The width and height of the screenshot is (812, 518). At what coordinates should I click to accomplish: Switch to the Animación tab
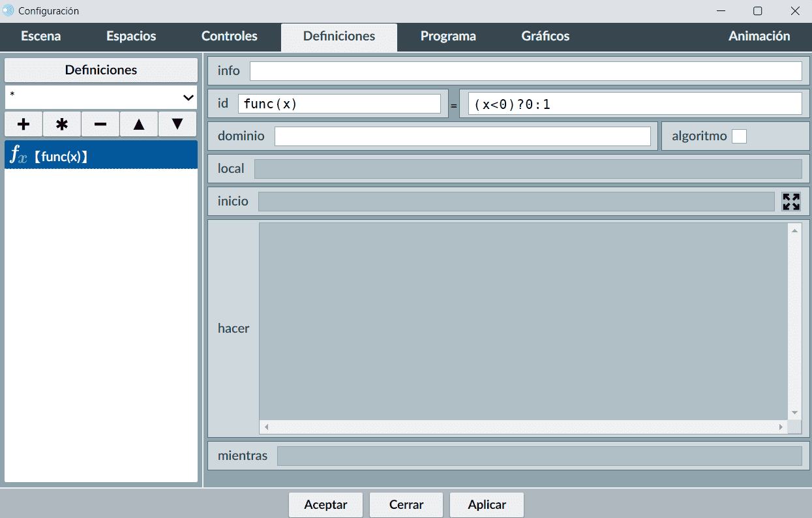click(759, 37)
